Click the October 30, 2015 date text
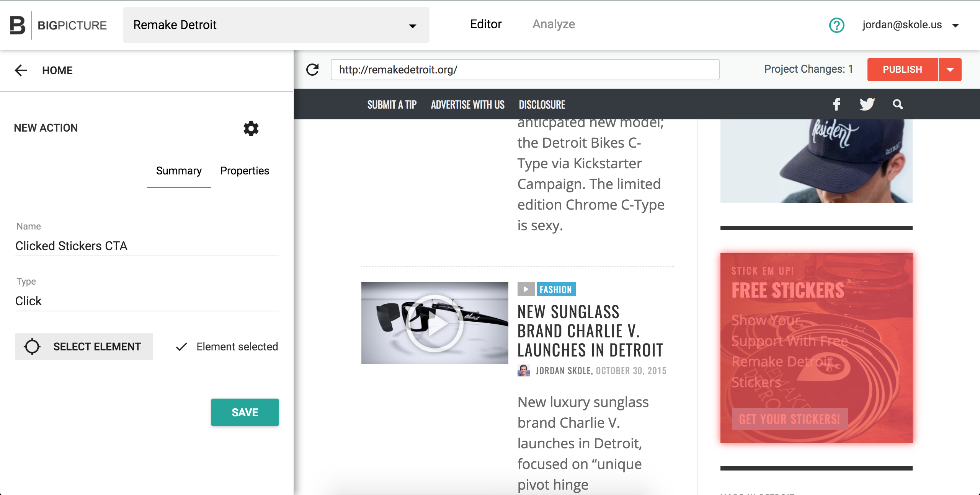 (631, 371)
